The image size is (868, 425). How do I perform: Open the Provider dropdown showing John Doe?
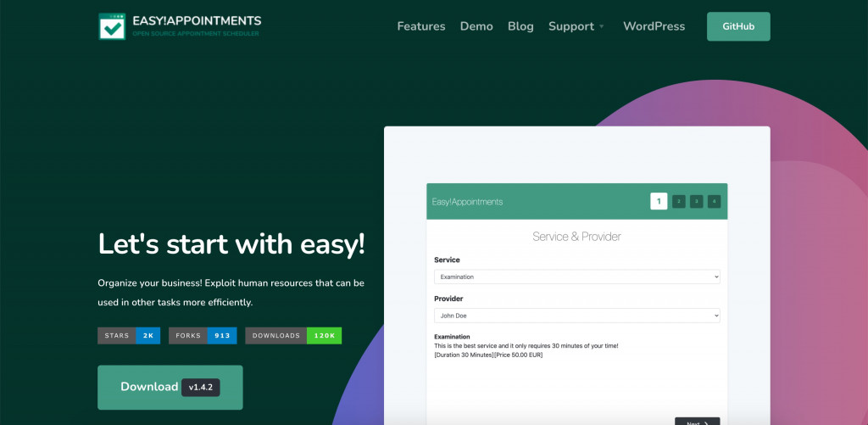(x=576, y=316)
